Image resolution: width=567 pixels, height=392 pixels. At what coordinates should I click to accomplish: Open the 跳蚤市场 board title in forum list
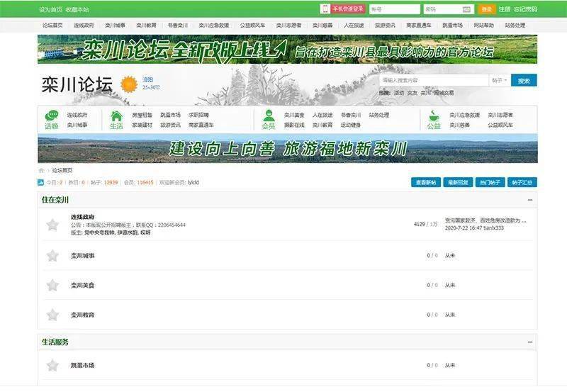click(82, 366)
